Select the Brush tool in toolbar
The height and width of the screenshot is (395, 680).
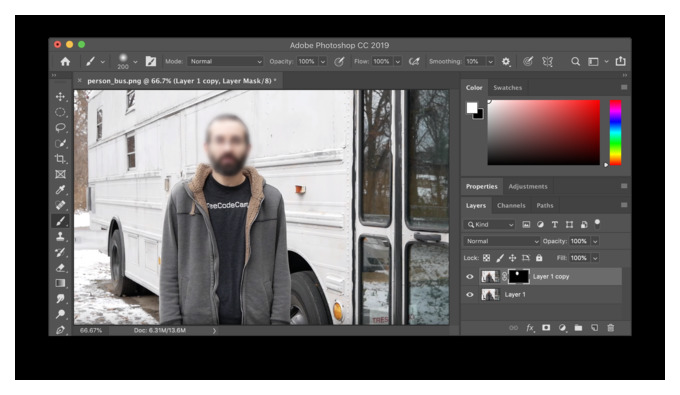[60, 221]
